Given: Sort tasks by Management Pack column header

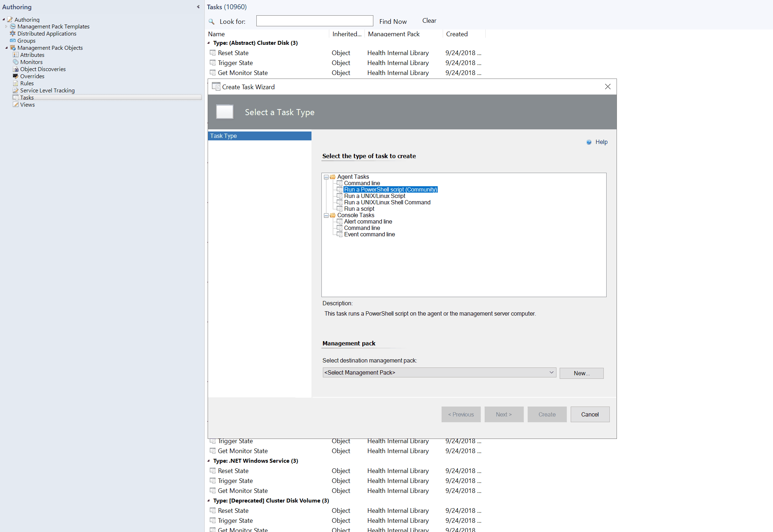Looking at the screenshot, I should (394, 34).
